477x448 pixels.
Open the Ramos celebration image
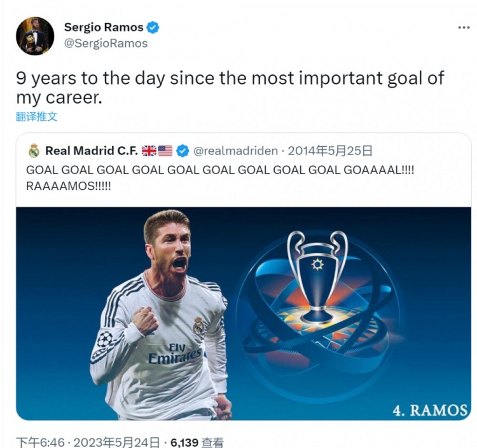click(x=244, y=314)
